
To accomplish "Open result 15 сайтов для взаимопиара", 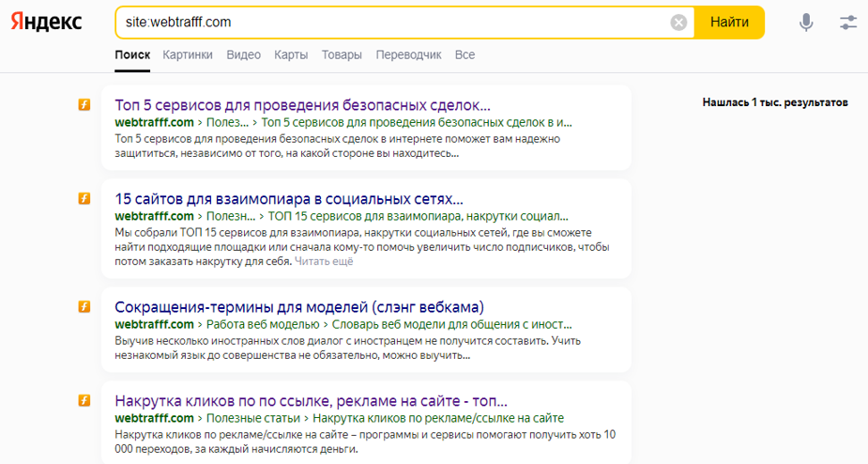I will pos(288,198).
